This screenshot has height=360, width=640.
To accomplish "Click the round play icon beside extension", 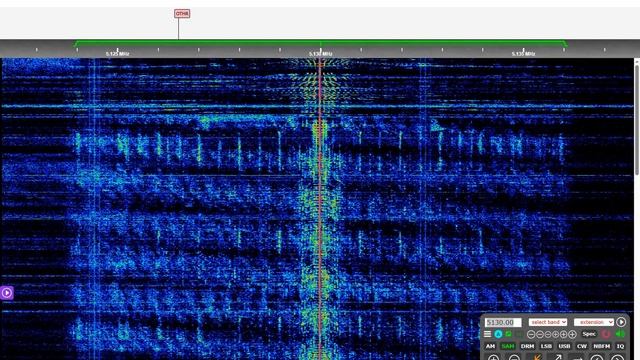I will coord(621,322).
